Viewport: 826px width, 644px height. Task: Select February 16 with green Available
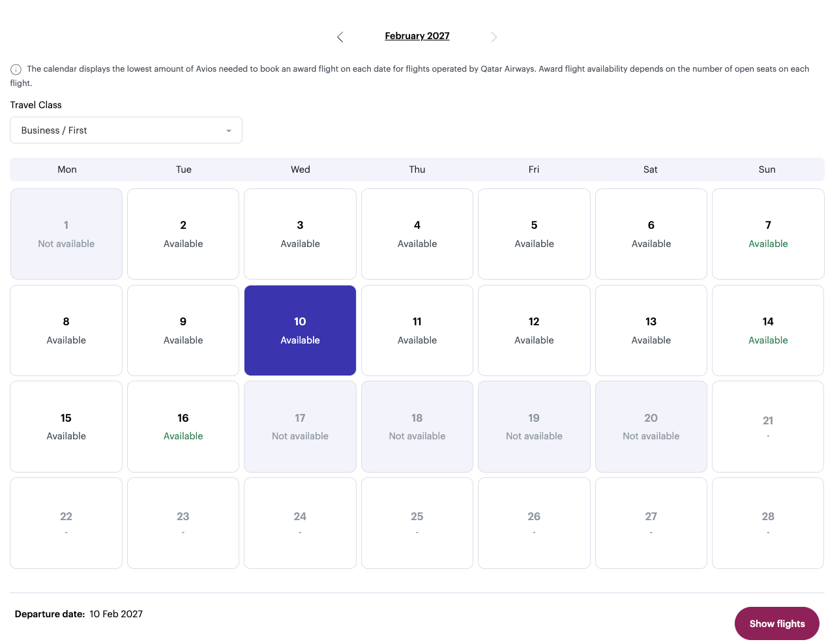click(183, 427)
